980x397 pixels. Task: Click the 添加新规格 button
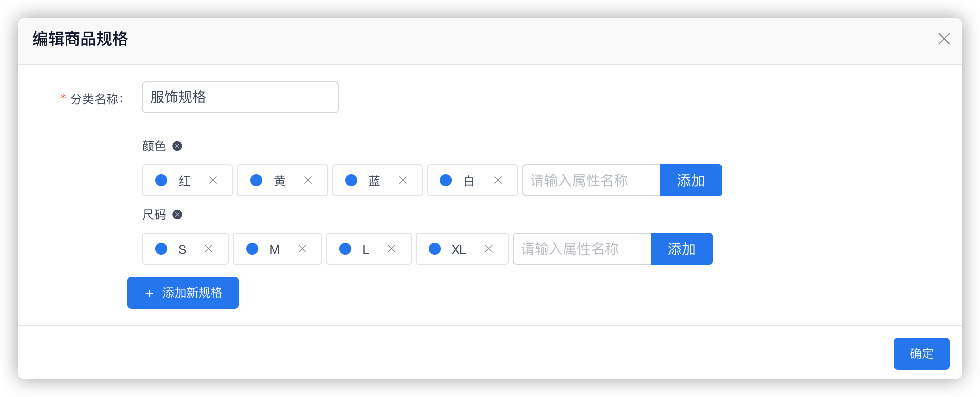pyautogui.click(x=183, y=293)
